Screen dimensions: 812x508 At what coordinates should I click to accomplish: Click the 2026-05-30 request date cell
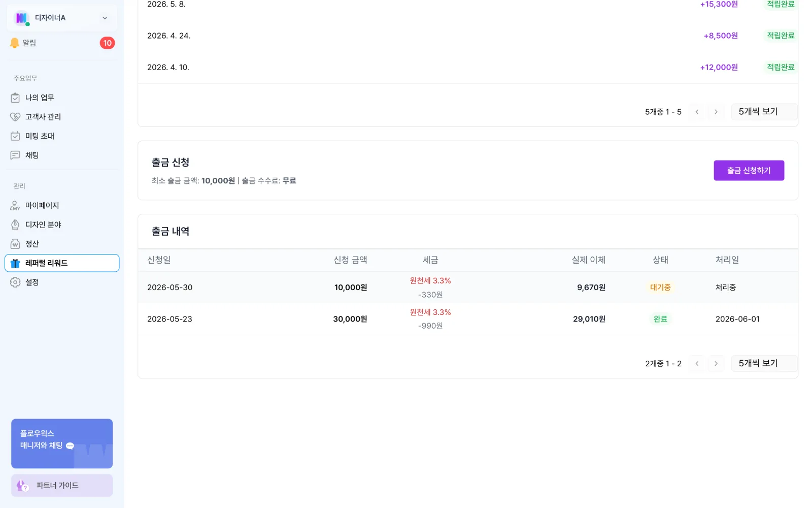170,288
